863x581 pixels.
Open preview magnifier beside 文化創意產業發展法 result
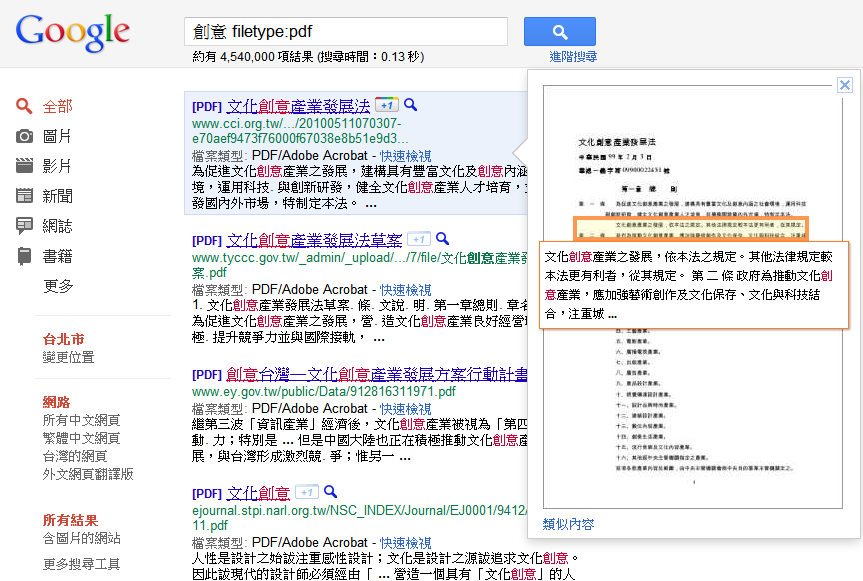click(x=411, y=105)
